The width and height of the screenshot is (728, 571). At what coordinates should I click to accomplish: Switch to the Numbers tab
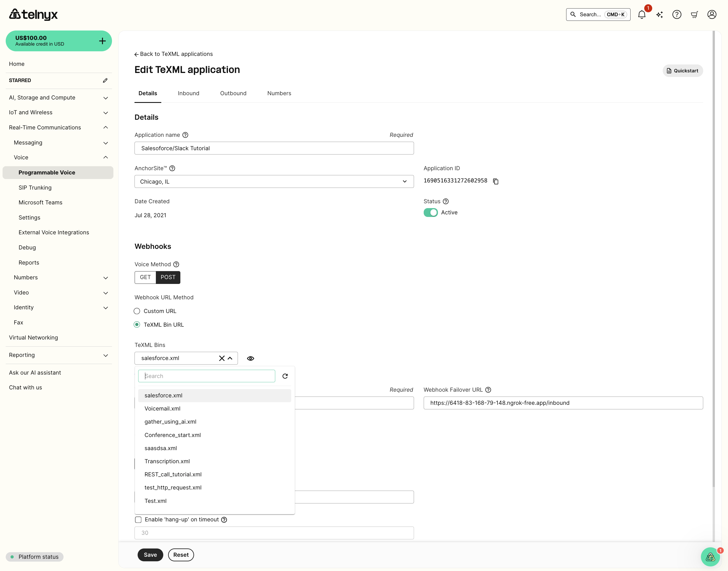(x=279, y=93)
